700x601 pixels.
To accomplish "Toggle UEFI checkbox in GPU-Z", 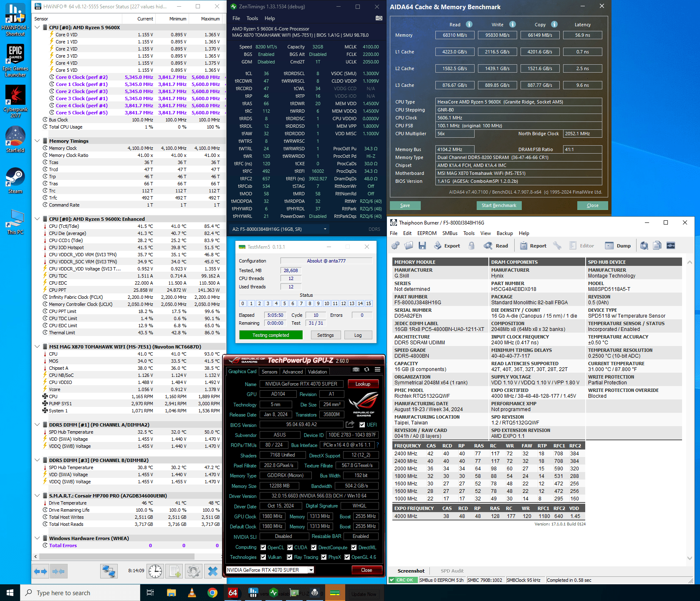I will point(362,425).
